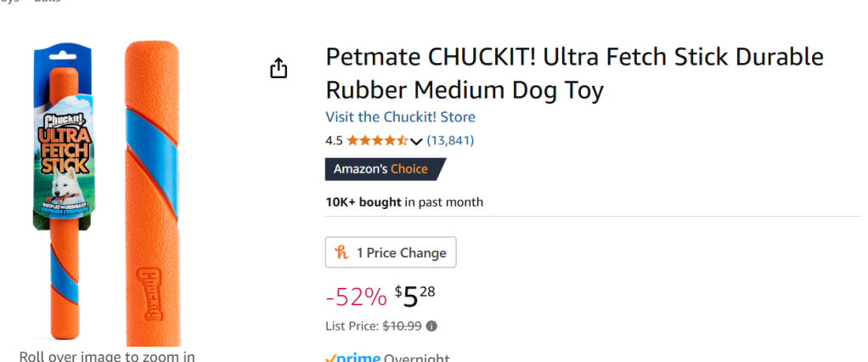Expand the rating breakdown chevron
Viewport: 868px width, 362px height.
coord(416,141)
